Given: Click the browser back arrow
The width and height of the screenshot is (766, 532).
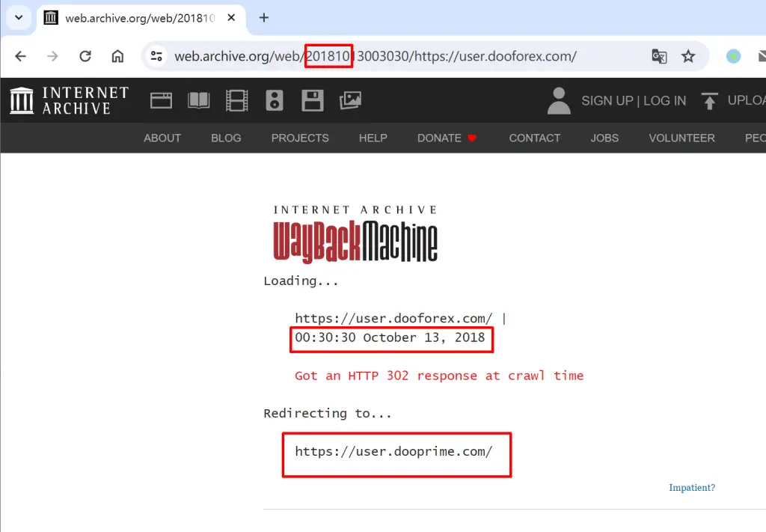Looking at the screenshot, I should tap(20, 56).
